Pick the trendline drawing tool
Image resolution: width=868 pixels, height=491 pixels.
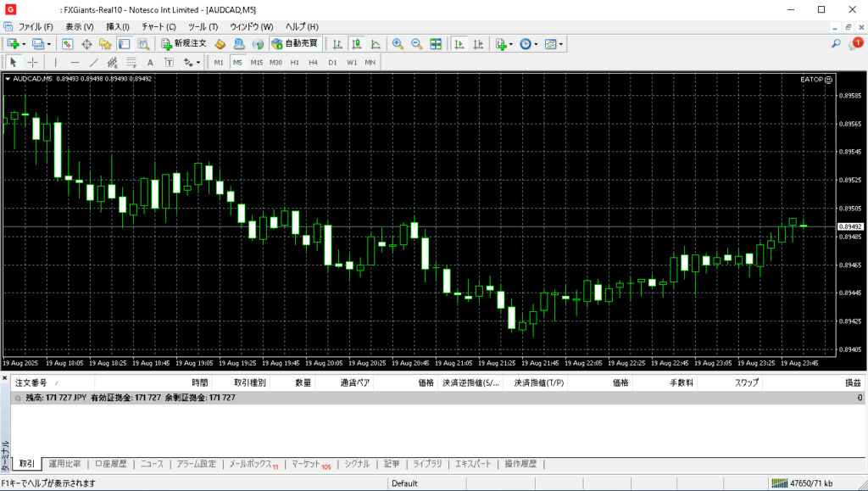point(93,62)
